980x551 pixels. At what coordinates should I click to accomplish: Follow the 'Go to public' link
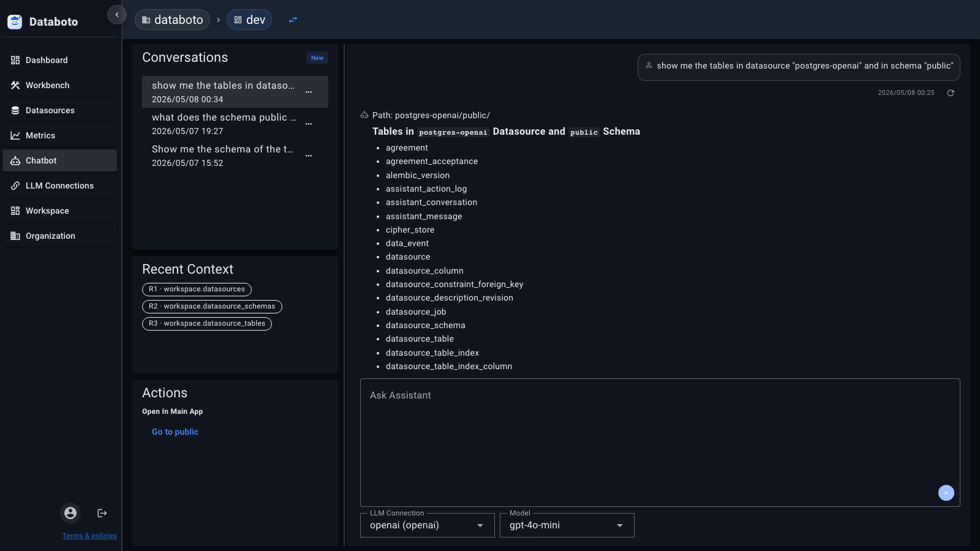[x=175, y=432]
